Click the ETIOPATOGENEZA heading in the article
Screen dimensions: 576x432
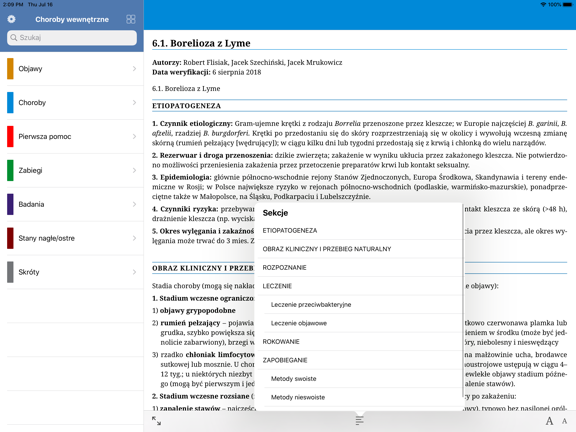point(187,106)
